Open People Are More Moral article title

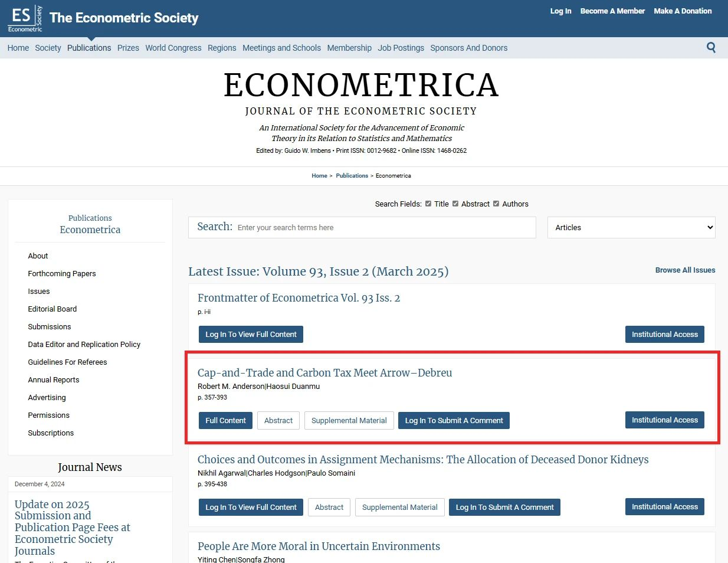319,546
